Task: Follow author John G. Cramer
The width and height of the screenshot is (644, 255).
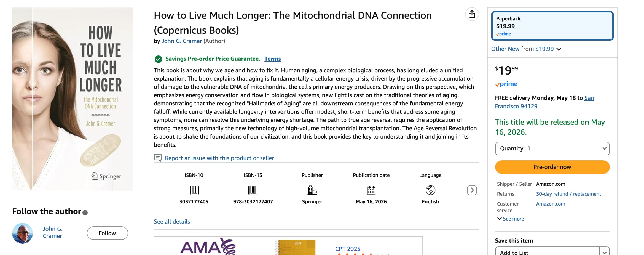Action: click(x=107, y=233)
